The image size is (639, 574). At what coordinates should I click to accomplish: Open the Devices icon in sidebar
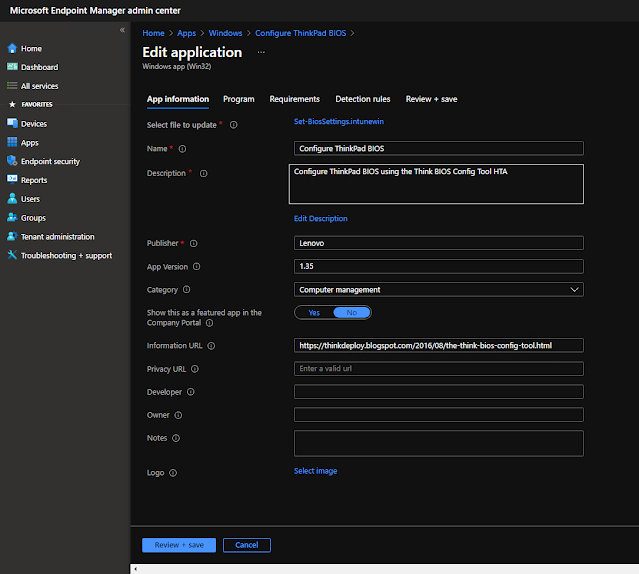tap(12, 124)
